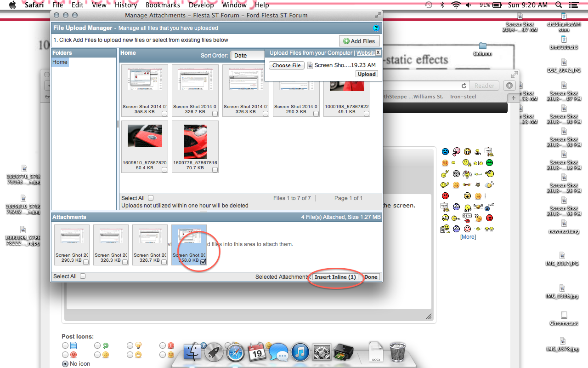Click the Time Machine menu bar icon
This screenshot has width=588, height=368.
429,5
